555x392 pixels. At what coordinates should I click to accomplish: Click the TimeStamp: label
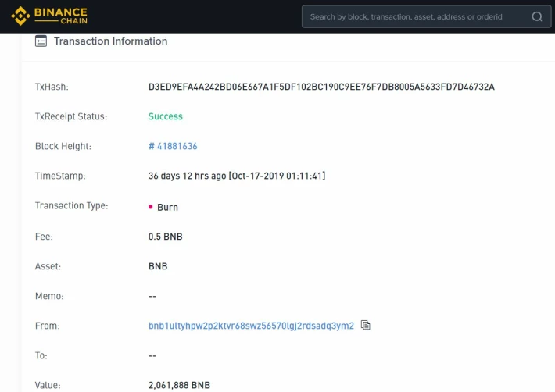pyautogui.click(x=60, y=176)
